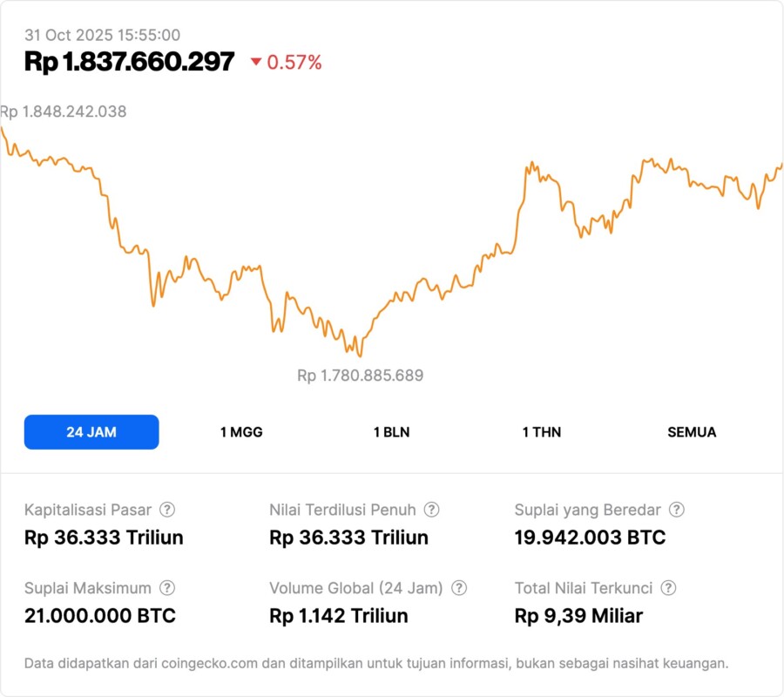Click the high price label Rp 1.848.242.038

tap(64, 112)
